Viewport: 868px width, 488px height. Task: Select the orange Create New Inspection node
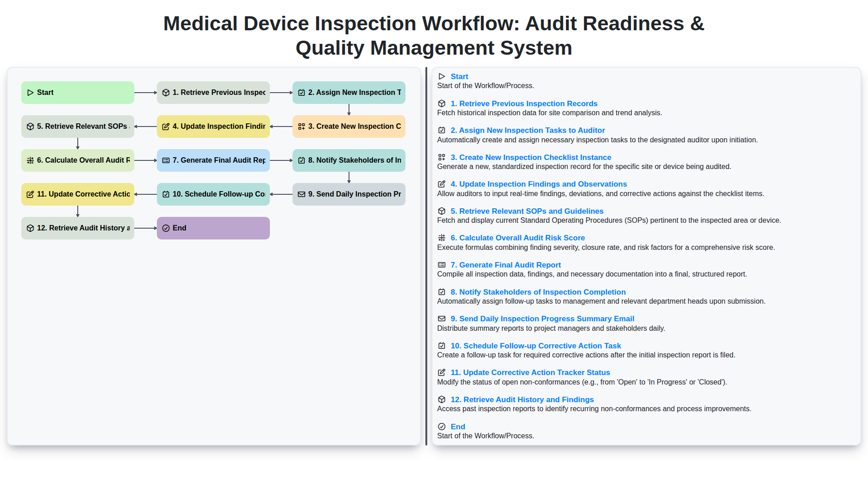point(349,127)
